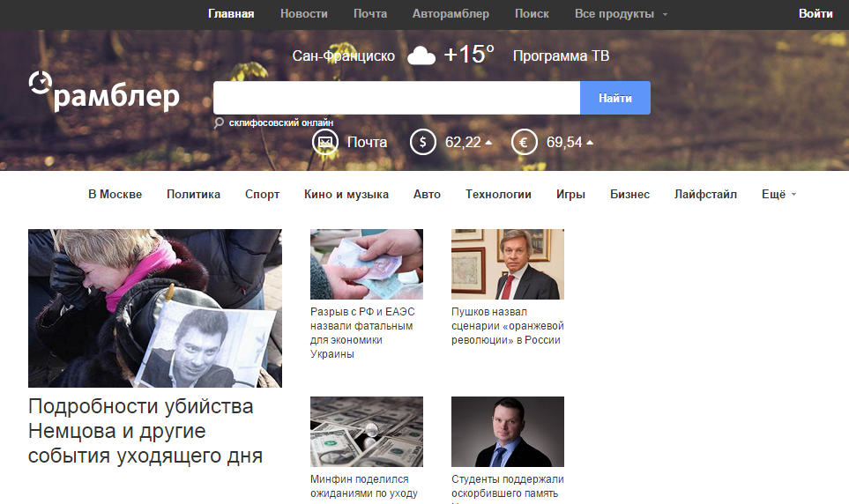Open the Политика category tab

(x=193, y=195)
